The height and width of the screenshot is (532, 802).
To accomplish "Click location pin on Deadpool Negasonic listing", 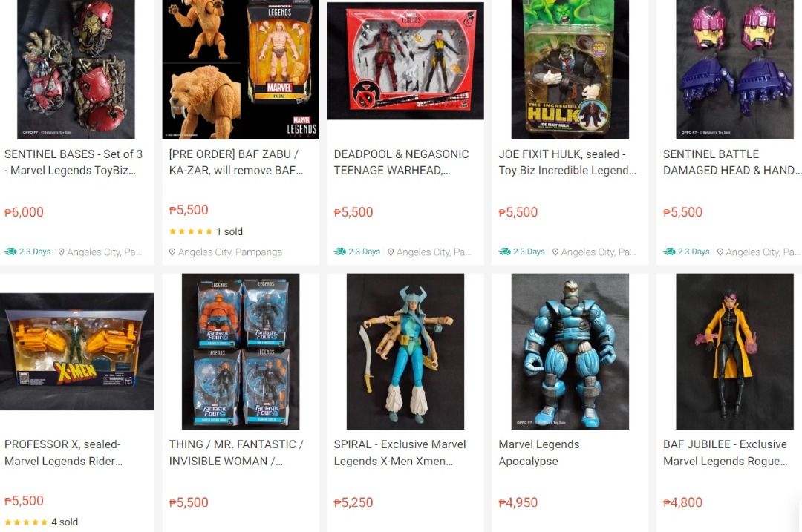I will point(391,252).
